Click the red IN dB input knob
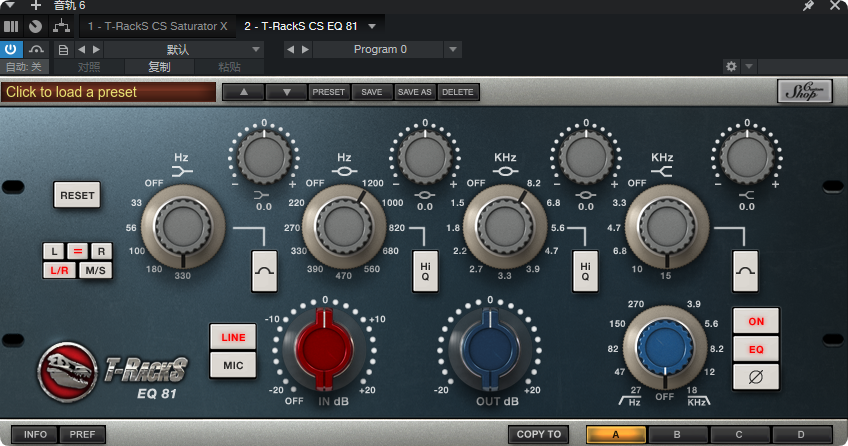848x446 pixels. tap(324, 349)
